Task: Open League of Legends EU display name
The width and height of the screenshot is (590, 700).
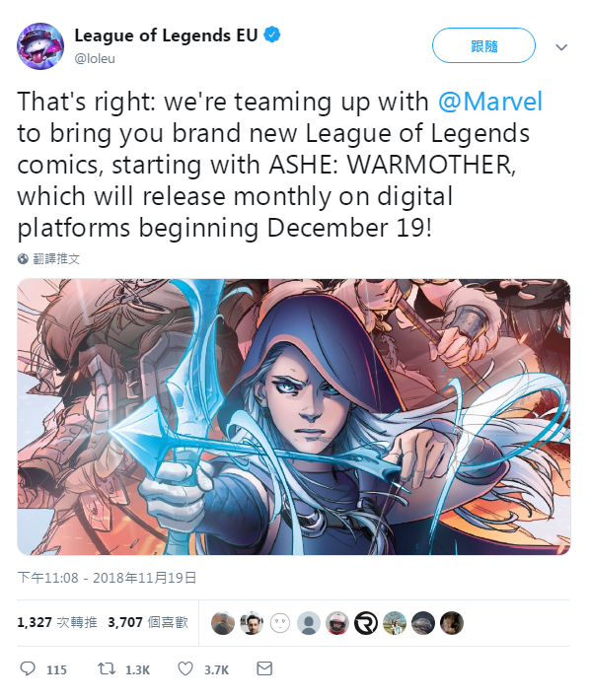Action: click(166, 35)
